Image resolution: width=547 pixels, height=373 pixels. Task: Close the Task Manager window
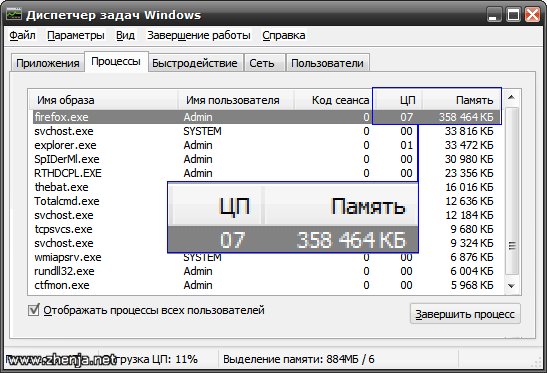click(x=533, y=15)
